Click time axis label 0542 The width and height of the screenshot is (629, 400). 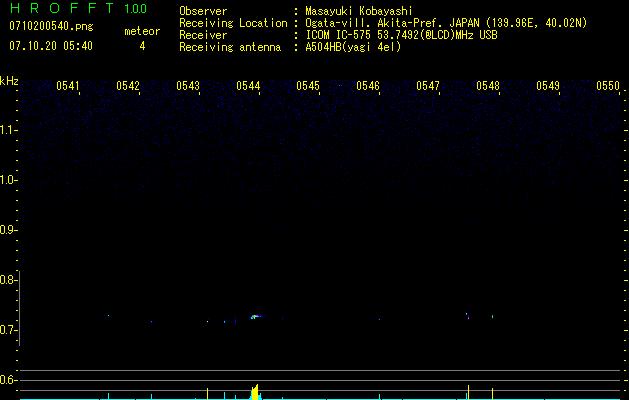[128, 86]
